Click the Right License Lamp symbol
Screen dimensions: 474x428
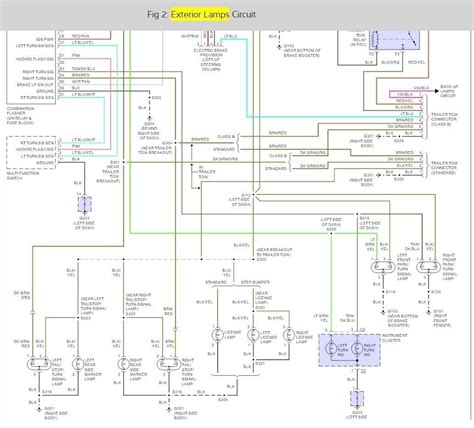[289, 335]
